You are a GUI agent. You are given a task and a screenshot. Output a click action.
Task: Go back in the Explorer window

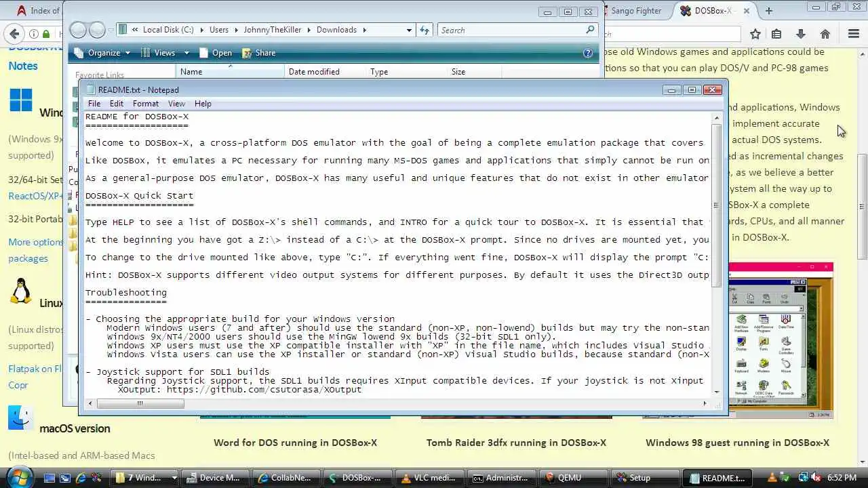[79, 30]
